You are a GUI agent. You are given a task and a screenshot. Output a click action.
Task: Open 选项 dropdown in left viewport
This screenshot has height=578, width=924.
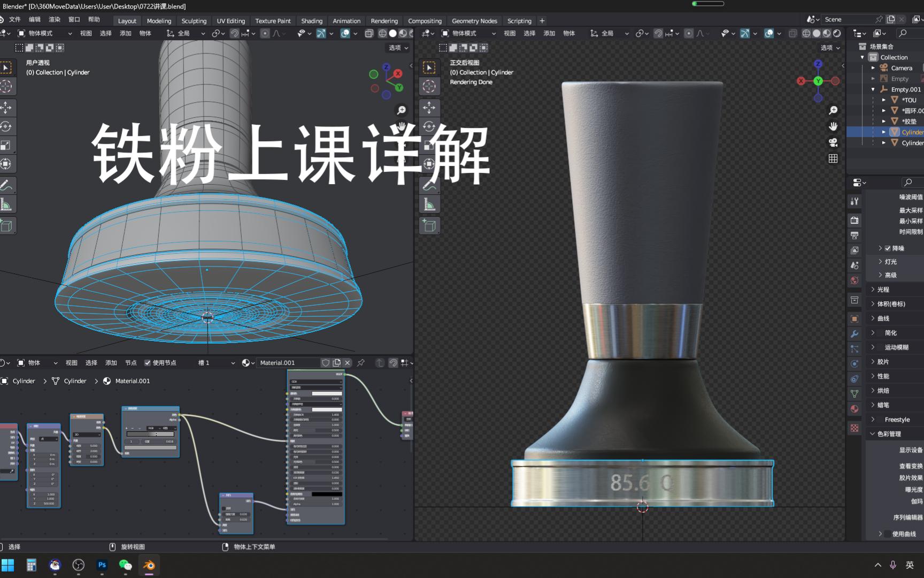click(x=398, y=48)
